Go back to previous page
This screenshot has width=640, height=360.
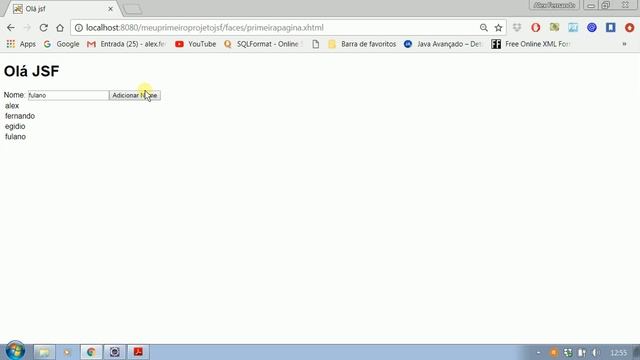(11, 28)
